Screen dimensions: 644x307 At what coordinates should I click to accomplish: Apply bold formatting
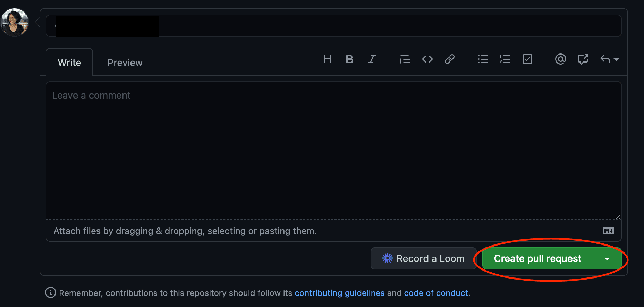click(x=349, y=59)
